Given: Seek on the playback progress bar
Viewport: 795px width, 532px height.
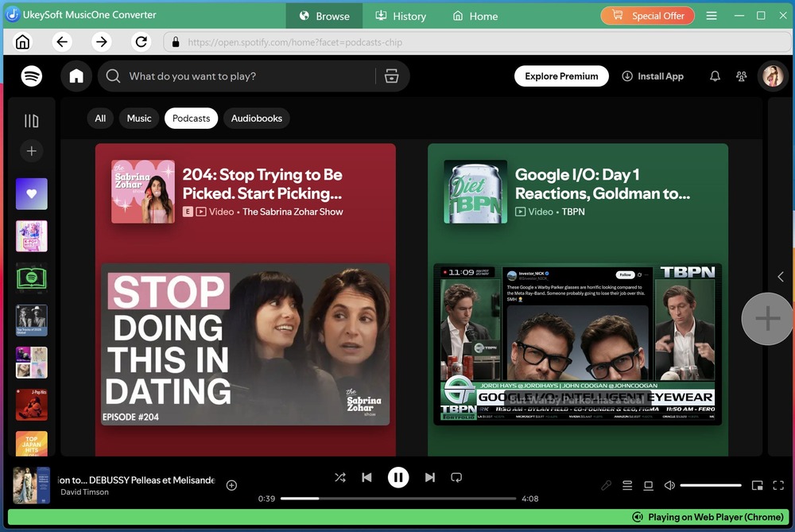Looking at the screenshot, I should (398, 499).
